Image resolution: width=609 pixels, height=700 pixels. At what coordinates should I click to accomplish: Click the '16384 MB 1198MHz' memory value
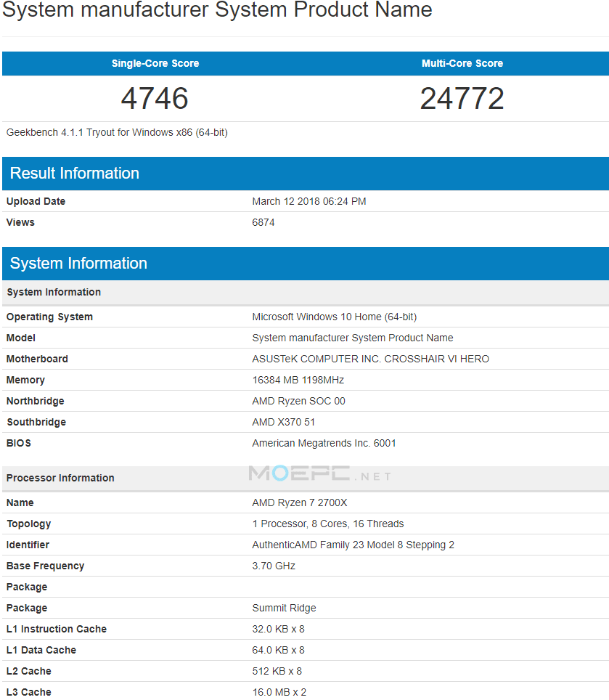tap(298, 380)
